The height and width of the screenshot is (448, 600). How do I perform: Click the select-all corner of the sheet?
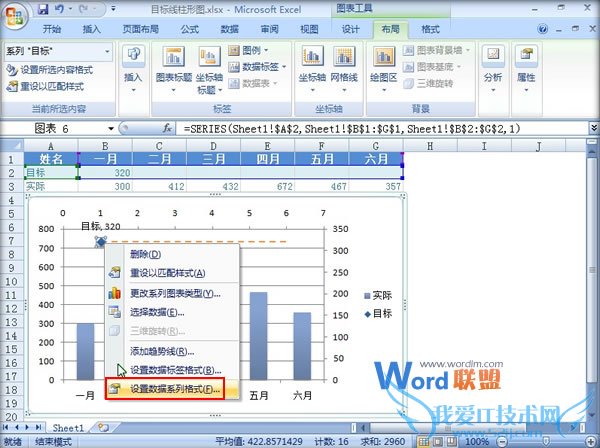(x=12, y=145)
